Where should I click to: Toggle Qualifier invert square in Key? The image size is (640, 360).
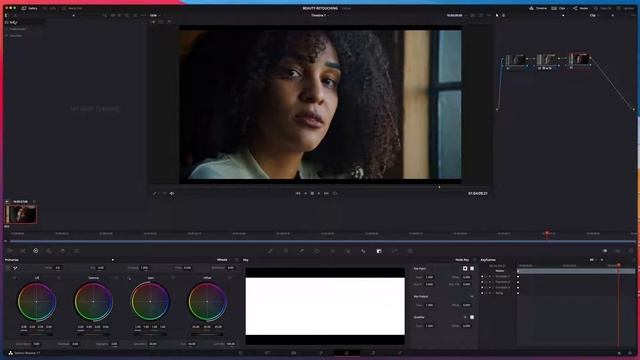click(472, 317)
